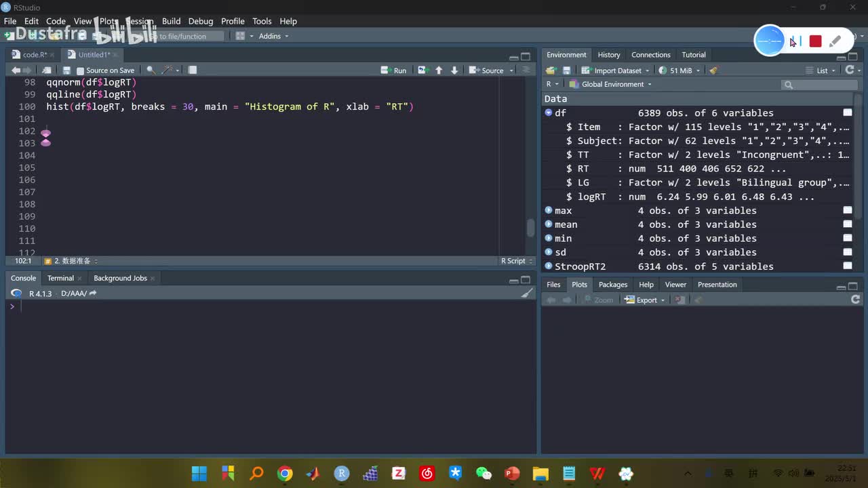Click the environment search field
The width and height of the screenshot is (868, 488).
[x=822, y=85]
